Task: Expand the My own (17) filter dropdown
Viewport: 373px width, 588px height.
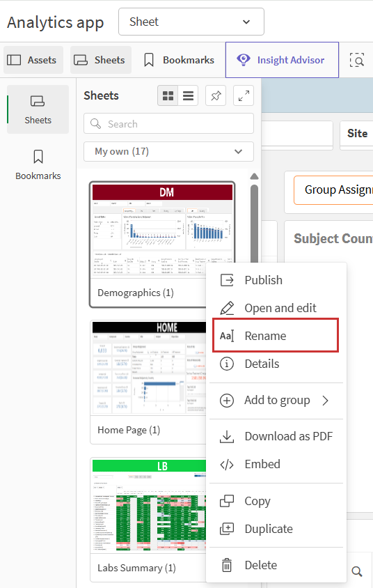Action: click(x=168, y=151)
